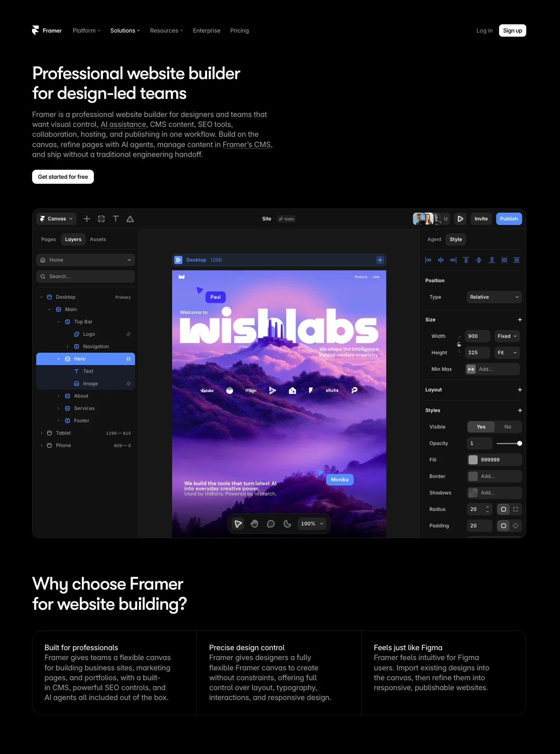Toggle the width-height aspect ratio lock
560x754 pixels.
[x=459, y=344]
